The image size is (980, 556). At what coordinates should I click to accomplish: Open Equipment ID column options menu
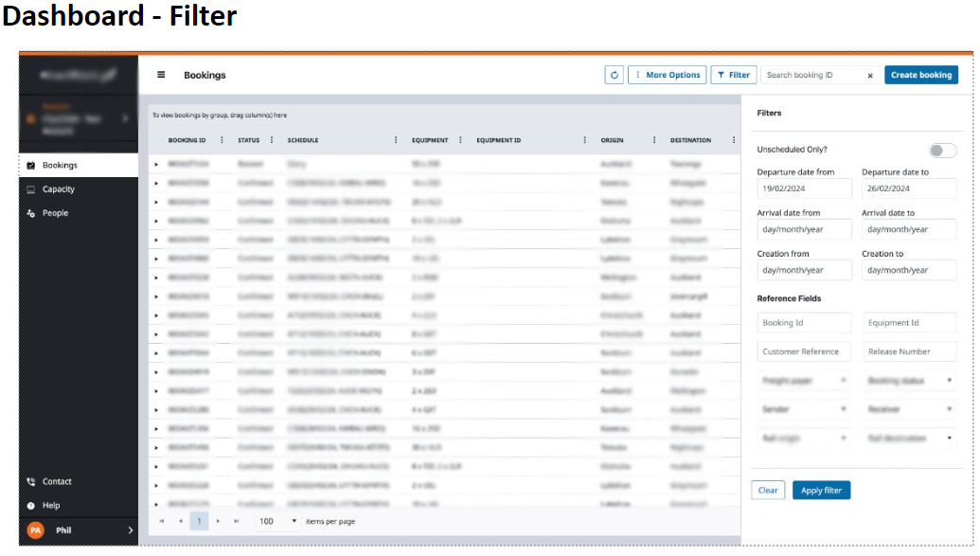584,140
